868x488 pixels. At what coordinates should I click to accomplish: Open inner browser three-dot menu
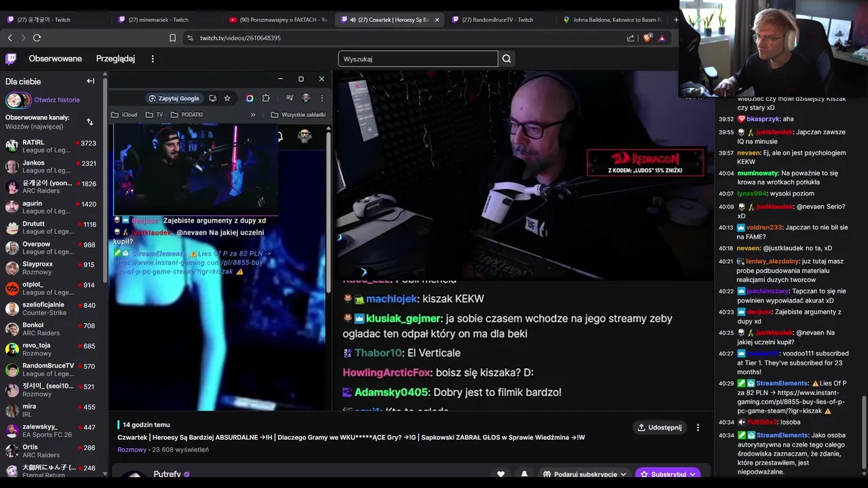(322, 98)
